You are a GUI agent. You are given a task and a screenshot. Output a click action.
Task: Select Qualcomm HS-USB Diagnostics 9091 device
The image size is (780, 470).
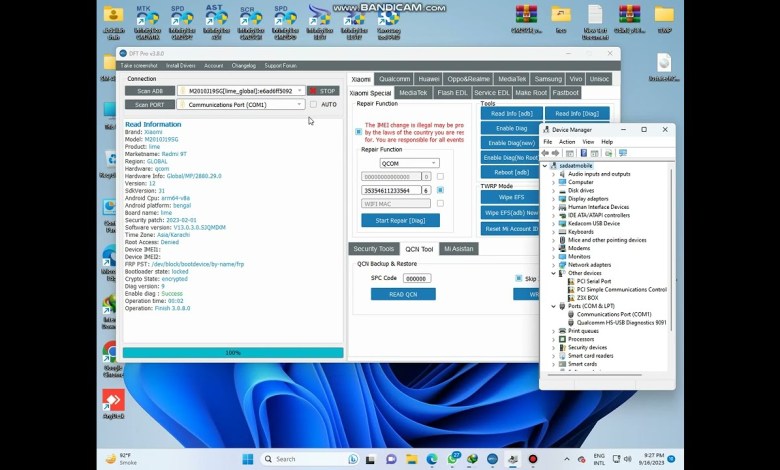click(621, 323)
